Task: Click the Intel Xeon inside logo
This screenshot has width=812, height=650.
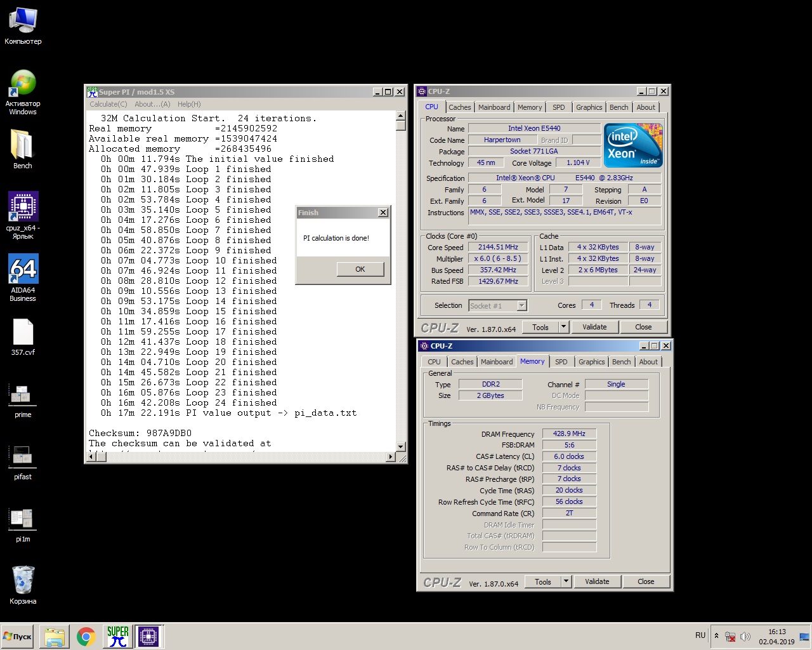Action: [634, 145]
